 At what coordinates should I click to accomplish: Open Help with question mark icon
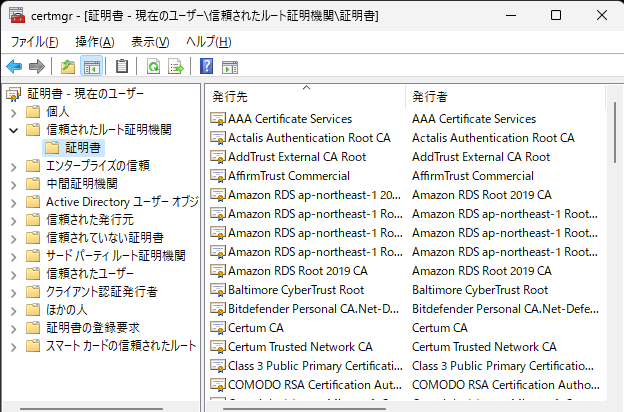[207, 66]
